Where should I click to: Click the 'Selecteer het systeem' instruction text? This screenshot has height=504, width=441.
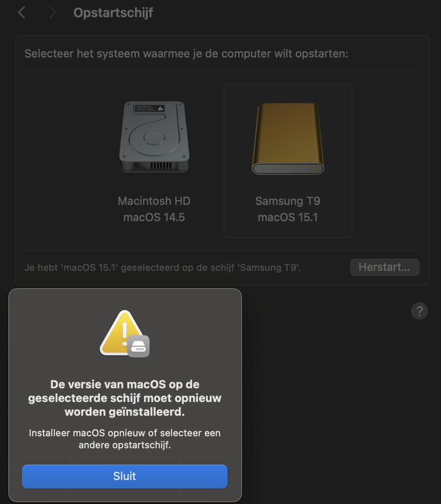pos(186,54)
